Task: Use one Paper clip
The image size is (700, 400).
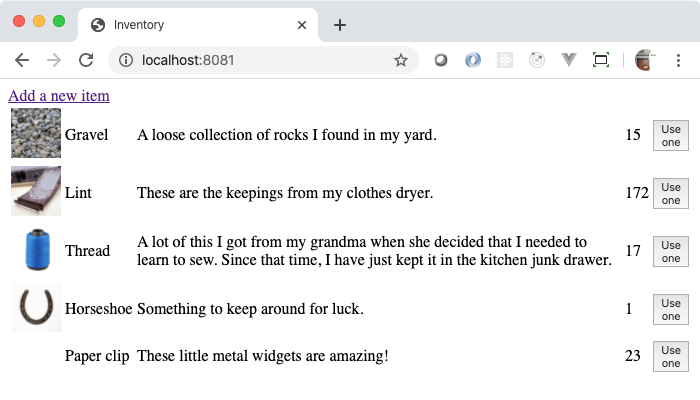Action: tap(670, 356)
